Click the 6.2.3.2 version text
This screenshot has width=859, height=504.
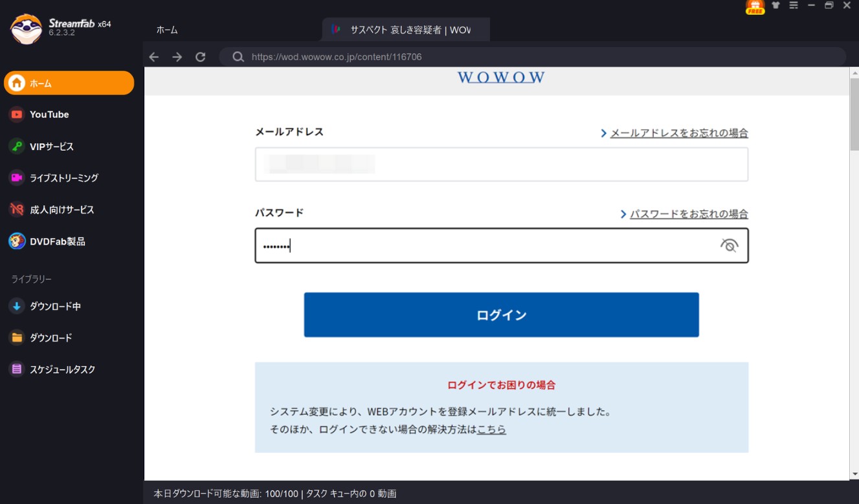[62, 32]
